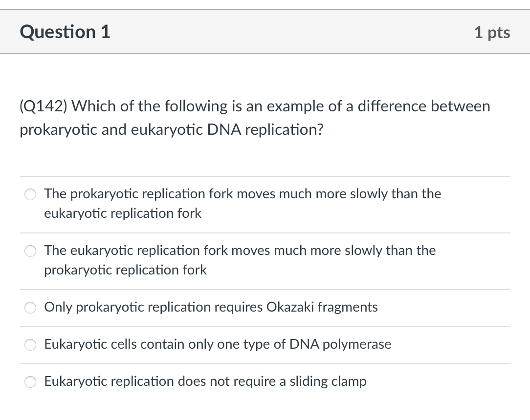Select the sliding clamp answer option
This screenshot has height=420, width=530.
click(x=30, y=382)
